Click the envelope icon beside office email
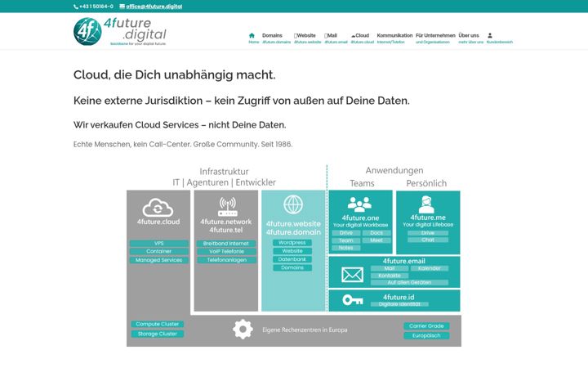The width and height of the screenshot is (588, 368). tap(122, 6)
